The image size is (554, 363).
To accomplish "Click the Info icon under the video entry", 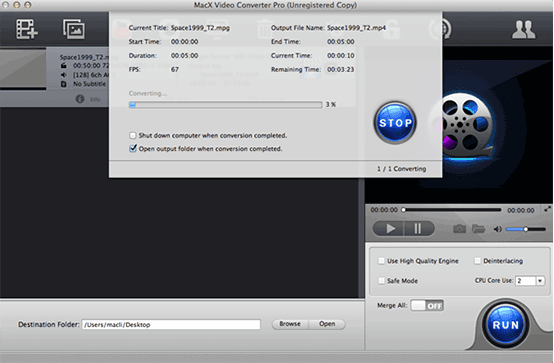I will (80, 99).
